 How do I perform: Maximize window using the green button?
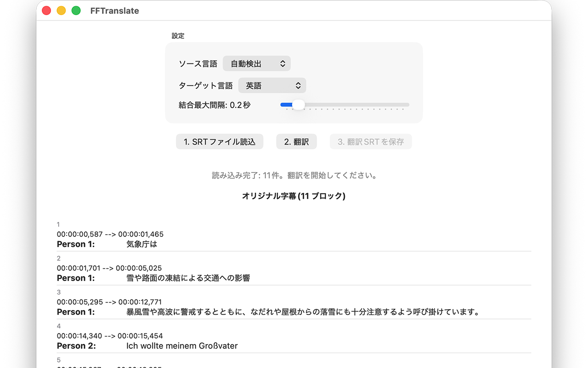click(76, 11)
